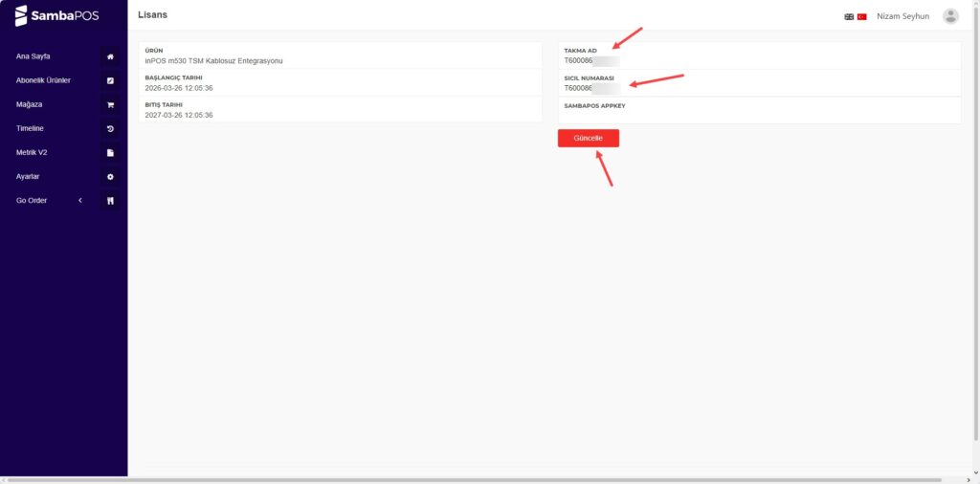
Task: Click the Nizam Seyhun username
Action: click(902, 16)
